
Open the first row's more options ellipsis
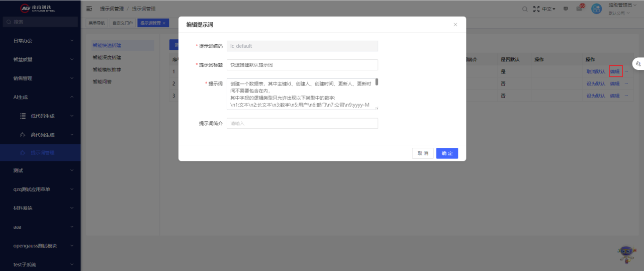click(x=626, y=71)
